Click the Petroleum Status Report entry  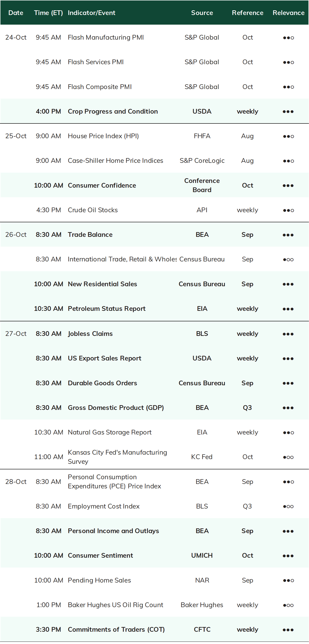(107, 308)
